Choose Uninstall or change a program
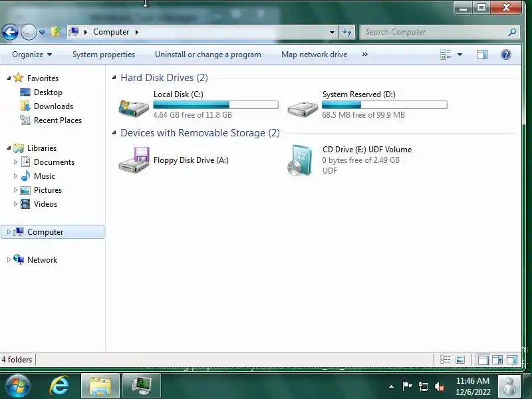 pos(208,55)
